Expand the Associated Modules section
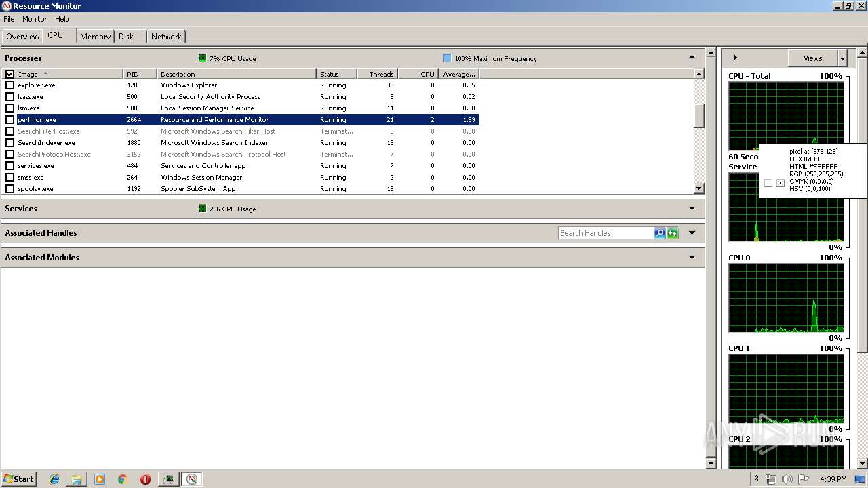Image resolution: width=868 pixels, height=488 pixels. [692, 258]
